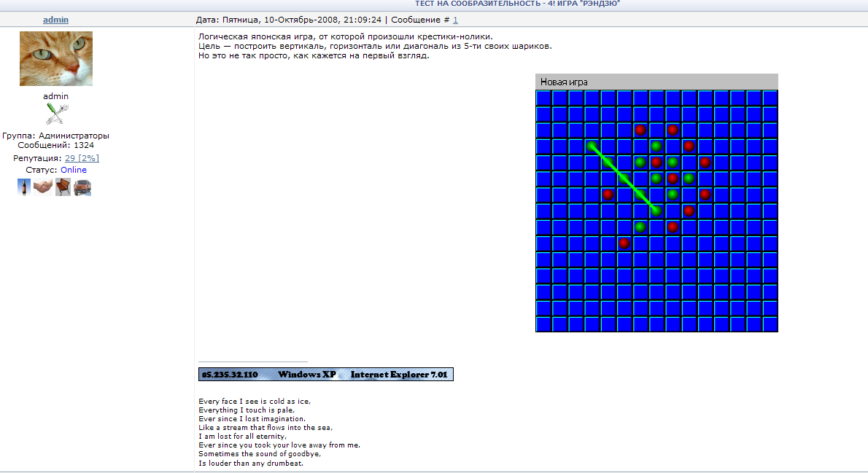868x473 pixels.
Task: Click the line Every face I see is cold
Action: pos(255,401)
